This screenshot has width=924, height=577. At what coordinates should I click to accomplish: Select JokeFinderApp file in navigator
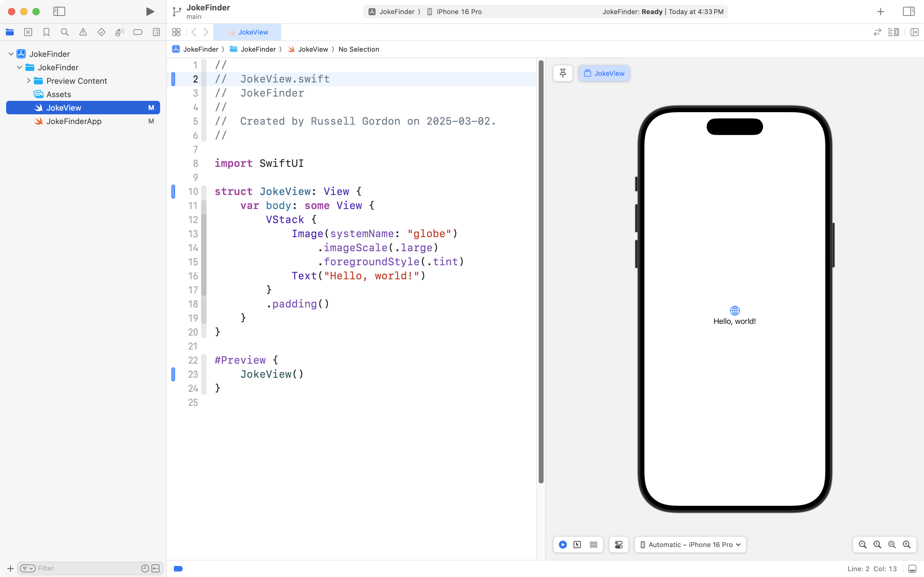(74, 121)
